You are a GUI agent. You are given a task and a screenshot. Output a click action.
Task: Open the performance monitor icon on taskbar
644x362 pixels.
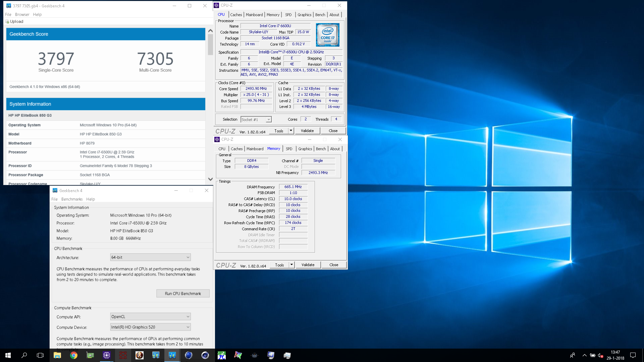click(x=287, y=355)
